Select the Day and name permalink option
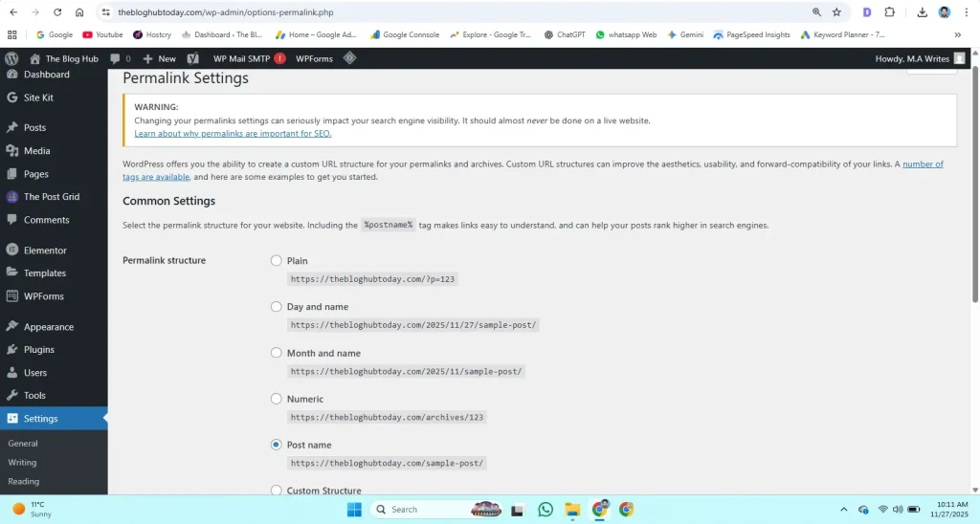 click(277, 307)
